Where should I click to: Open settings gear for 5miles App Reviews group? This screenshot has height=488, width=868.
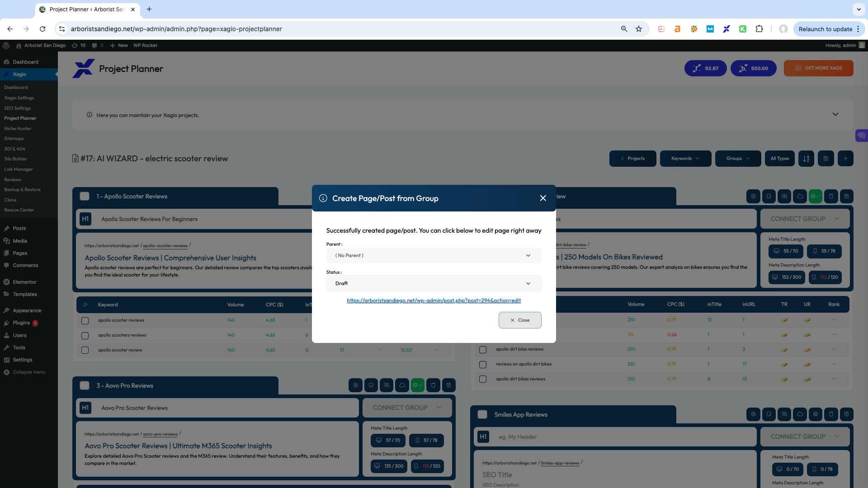tap(753, 414)
